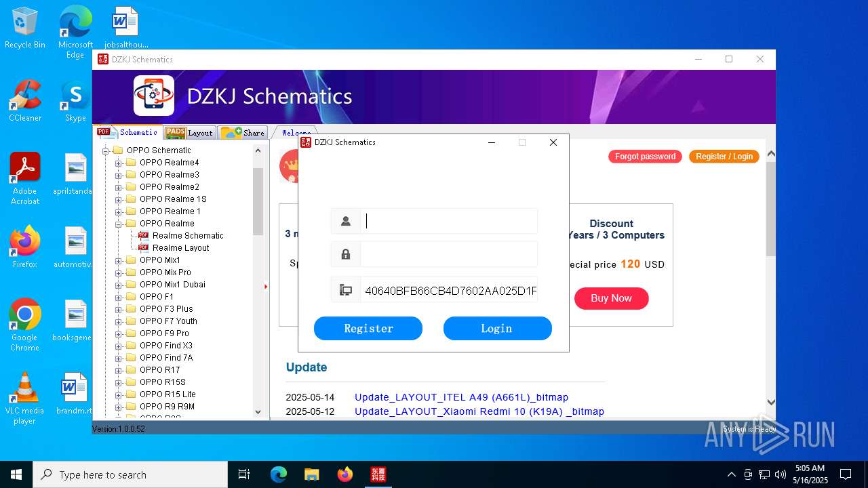The height and width of the screenshot is (488, 868).
Task: Click the volume icon in system tray
Action: pyautogui.click(x=781, y=474)
